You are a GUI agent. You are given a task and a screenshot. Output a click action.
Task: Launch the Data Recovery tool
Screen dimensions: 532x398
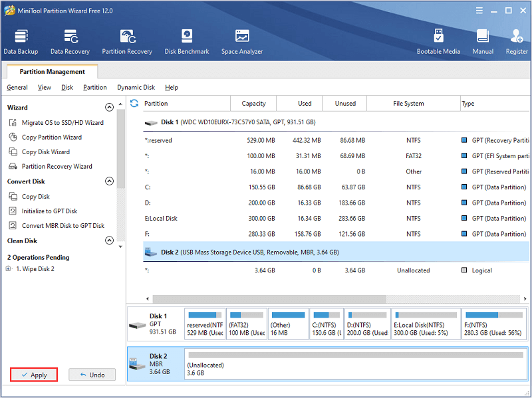tap(70, 42)
